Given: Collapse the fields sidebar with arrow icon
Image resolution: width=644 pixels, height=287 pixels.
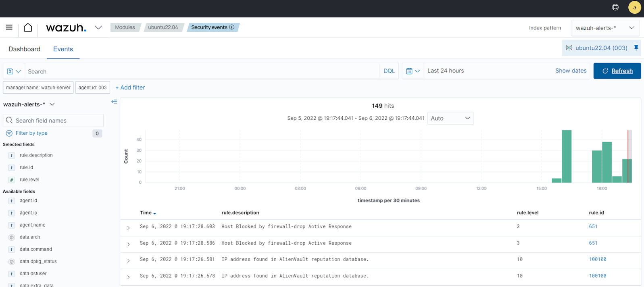Looking at the screenshot, I should click(x=114, y=102).
